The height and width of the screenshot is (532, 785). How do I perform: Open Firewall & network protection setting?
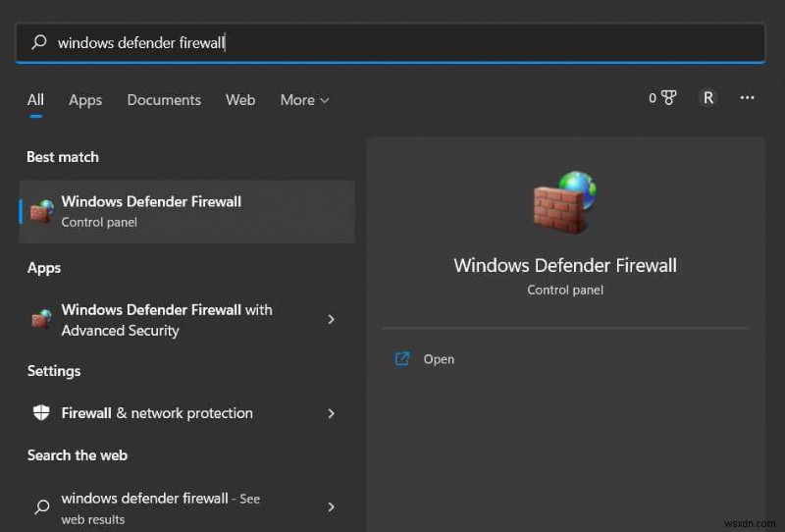pos(187,413)
